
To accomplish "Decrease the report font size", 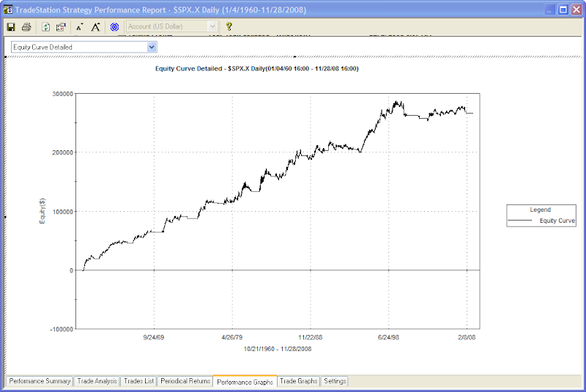I will [79, 27].
